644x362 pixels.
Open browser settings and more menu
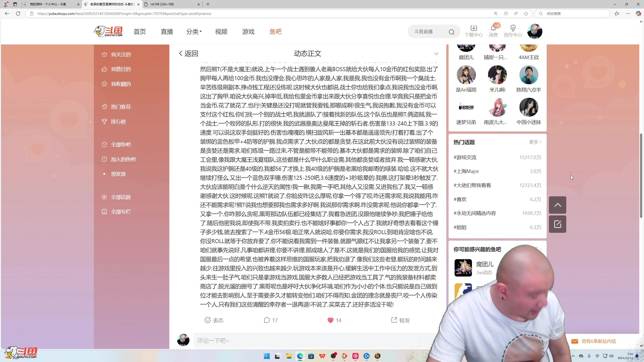pyautogui.click(x=628, y=14)
